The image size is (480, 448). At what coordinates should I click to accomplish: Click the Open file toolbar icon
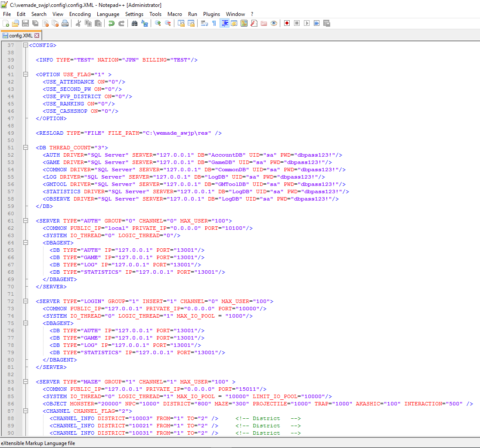pos(15,23)
